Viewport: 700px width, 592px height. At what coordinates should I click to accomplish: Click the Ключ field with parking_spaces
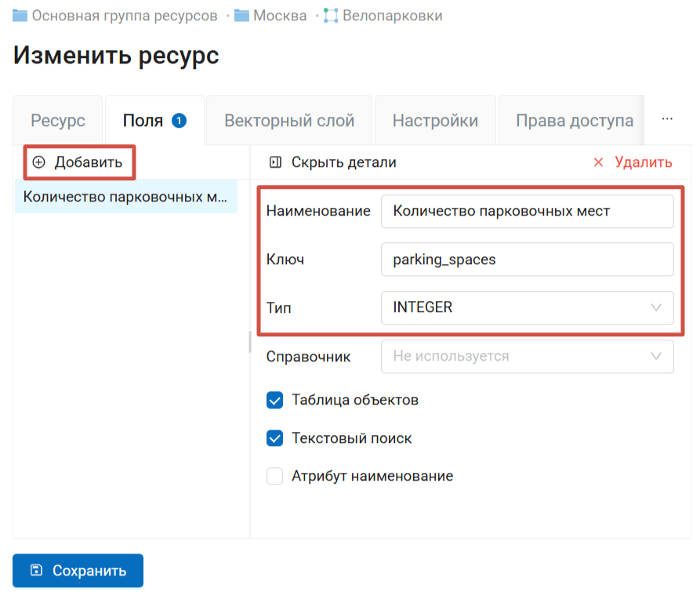point(527,260)
